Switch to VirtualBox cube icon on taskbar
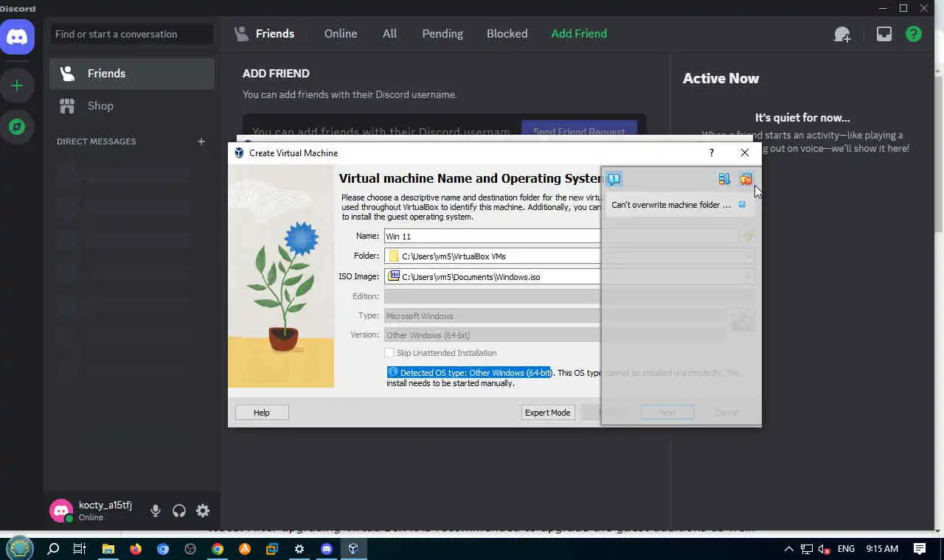The image size is (944, 560). point(354,549)
